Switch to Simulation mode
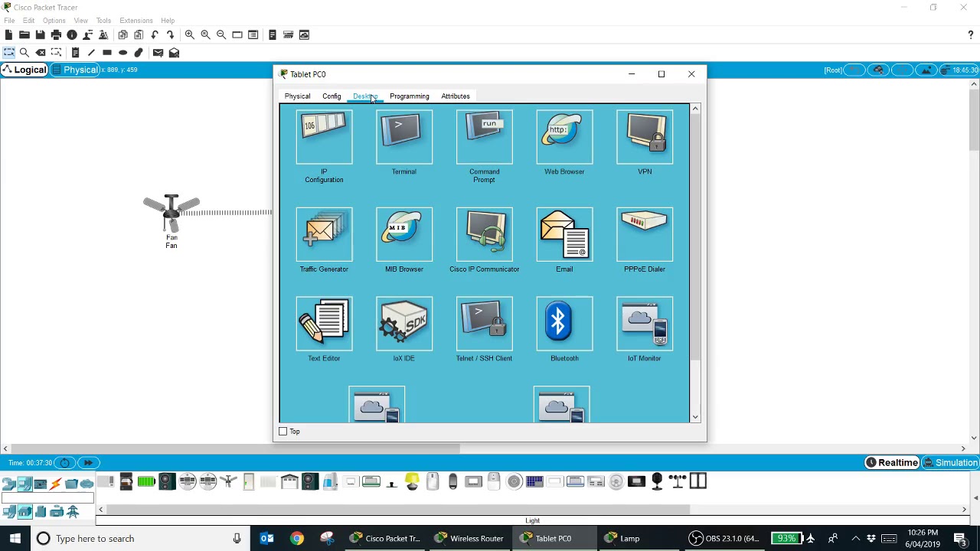The height and width of the screenshot is (551, 980). [x=950, y=462]
